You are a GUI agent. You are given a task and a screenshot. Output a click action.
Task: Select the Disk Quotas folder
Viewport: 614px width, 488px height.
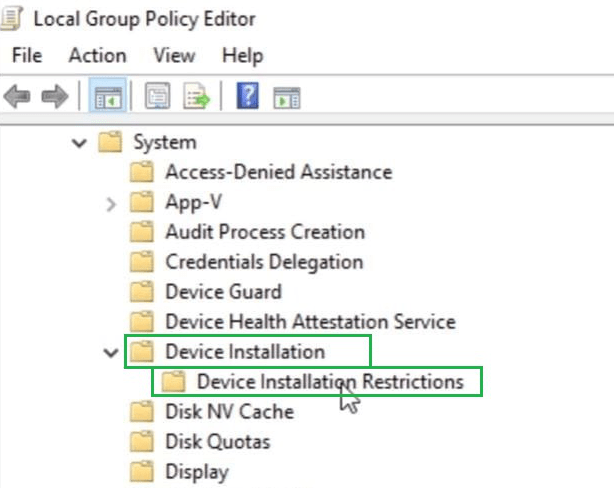coord(217,442)
